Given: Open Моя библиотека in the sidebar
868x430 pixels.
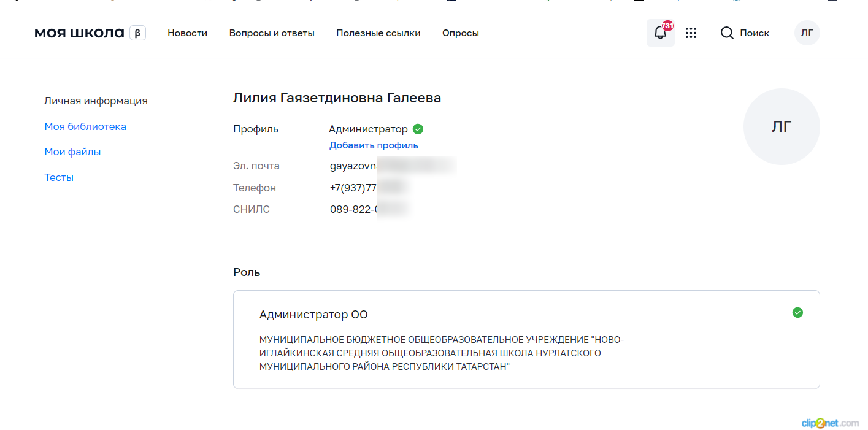Looking at the screenshot, I should (x=85, y=127).
